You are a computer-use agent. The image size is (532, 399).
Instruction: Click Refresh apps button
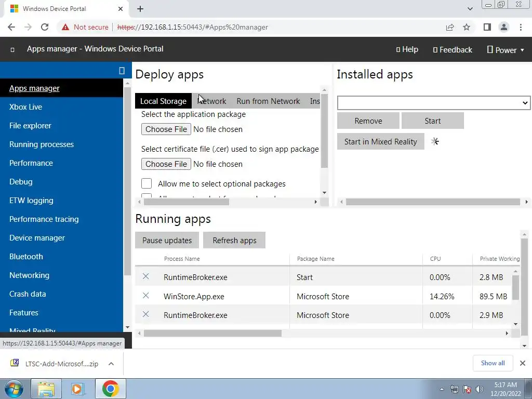click(234, 240)
